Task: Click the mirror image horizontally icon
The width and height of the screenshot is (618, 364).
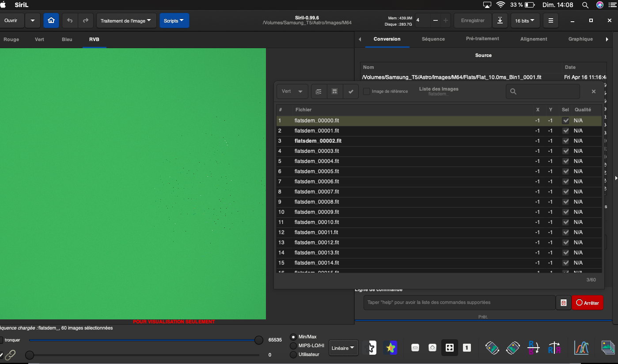Action: pos(554,348)
